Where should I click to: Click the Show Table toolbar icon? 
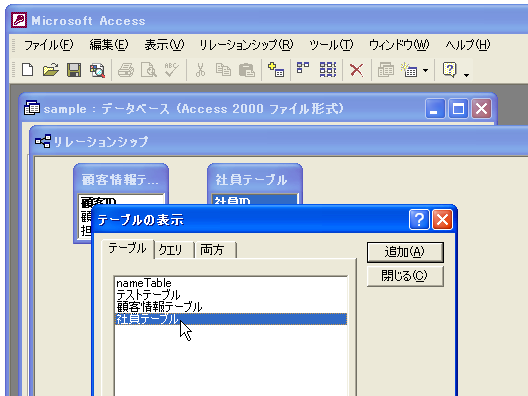pos(276,70)
